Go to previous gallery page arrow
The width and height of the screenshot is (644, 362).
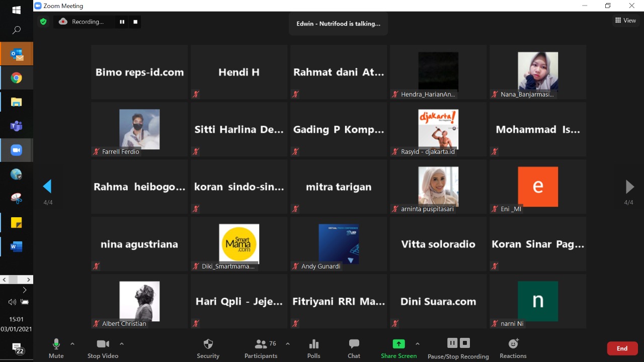point(47,187)
